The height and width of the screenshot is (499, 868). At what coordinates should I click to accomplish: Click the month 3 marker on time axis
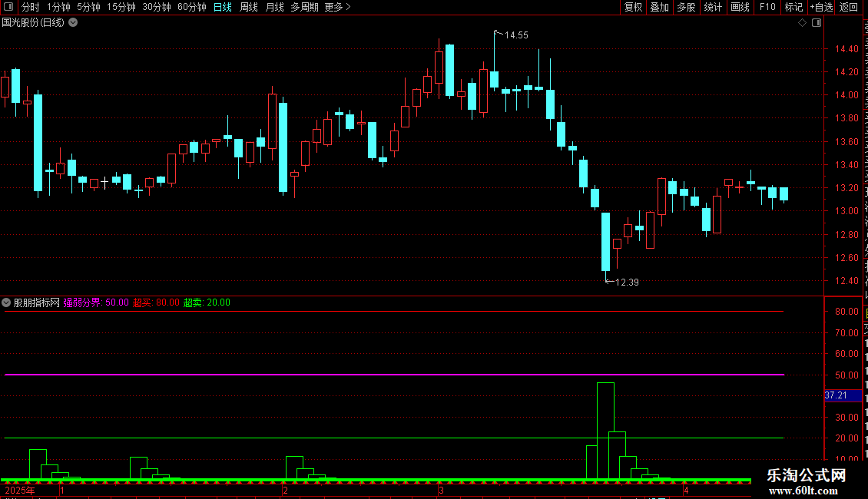pos(441,490)
